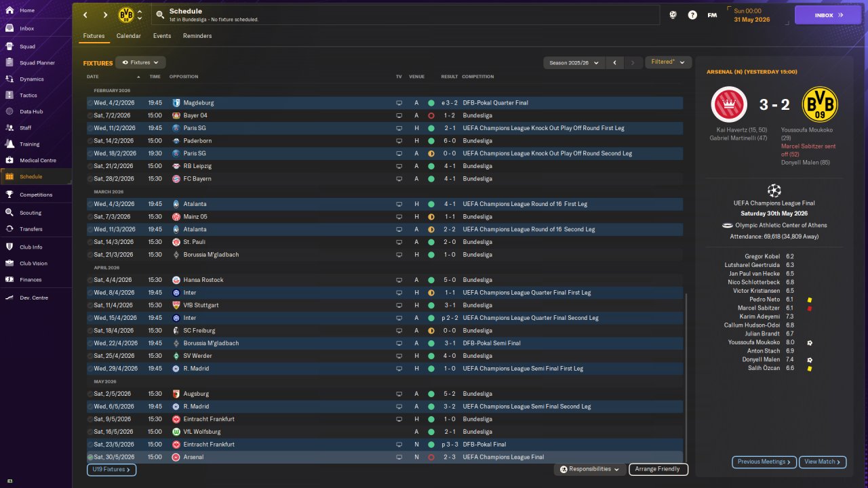Click the search magnifier icon

pos(160,15)
